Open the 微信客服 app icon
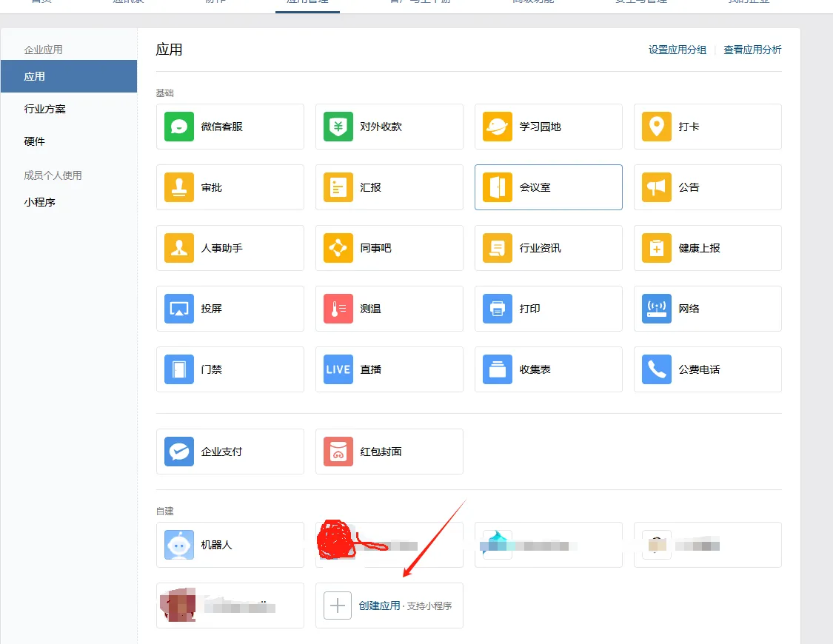Screen dimensions: 833x644 [179, 127]
